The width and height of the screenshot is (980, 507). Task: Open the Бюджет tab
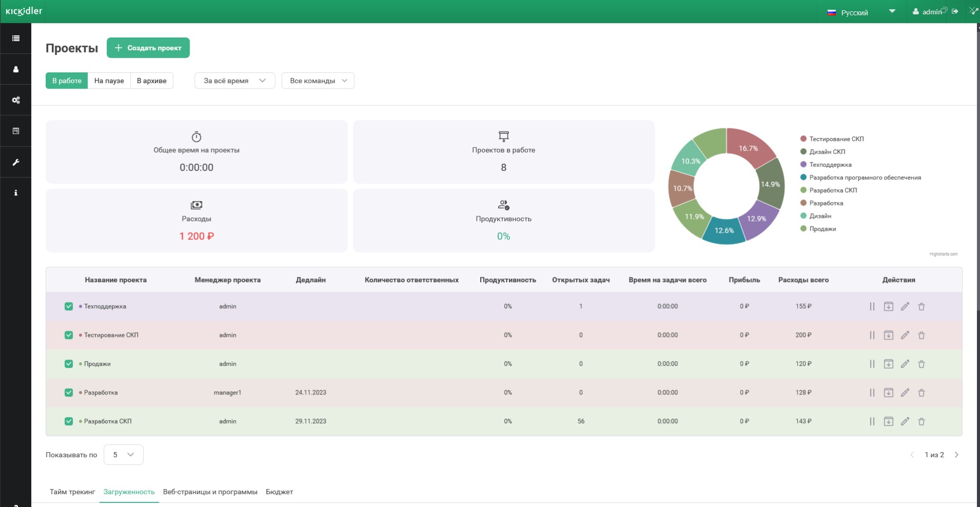click(x=279, y=492)
